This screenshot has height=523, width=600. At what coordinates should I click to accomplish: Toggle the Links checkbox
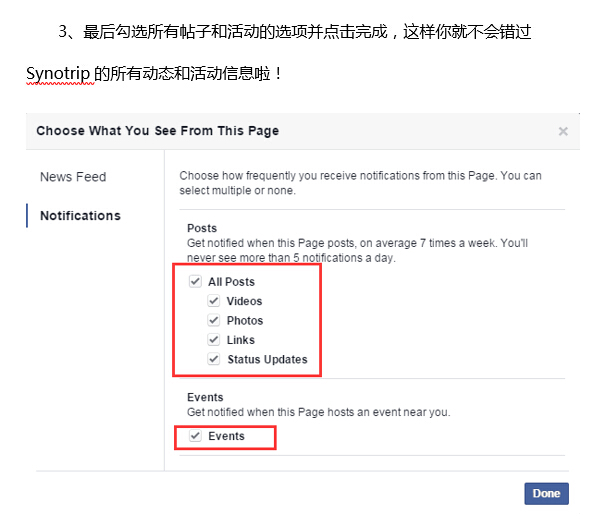click(214, 339)
